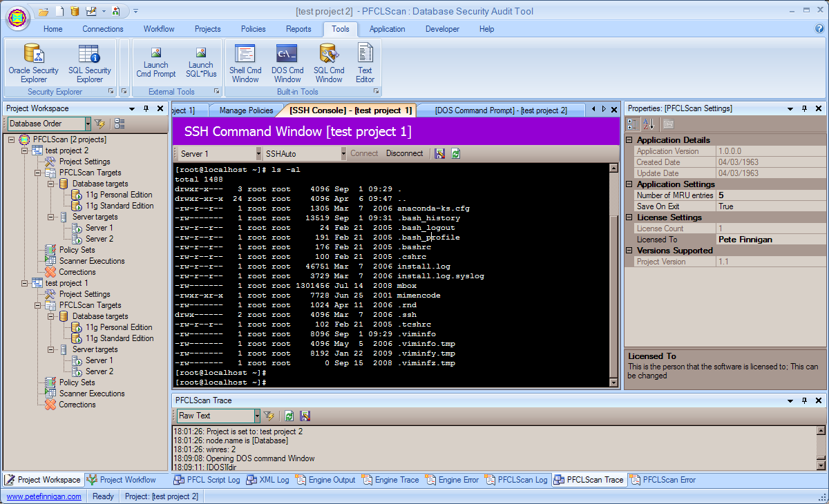
Task: Open the built-in Text Editor
Action: (365, 64)
